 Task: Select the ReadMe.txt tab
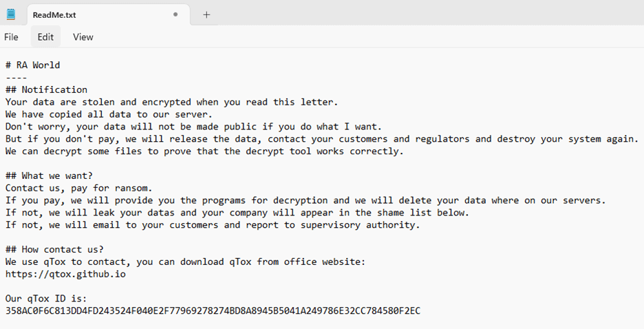(x=55, y=14)
